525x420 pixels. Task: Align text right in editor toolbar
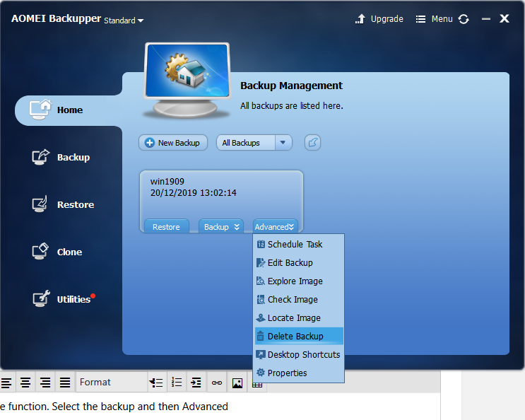pyautogui.click(x=45, y=382)
